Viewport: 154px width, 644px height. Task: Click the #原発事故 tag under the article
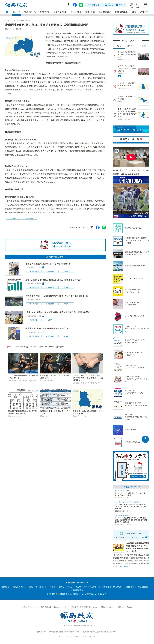(x=30, y=218)
